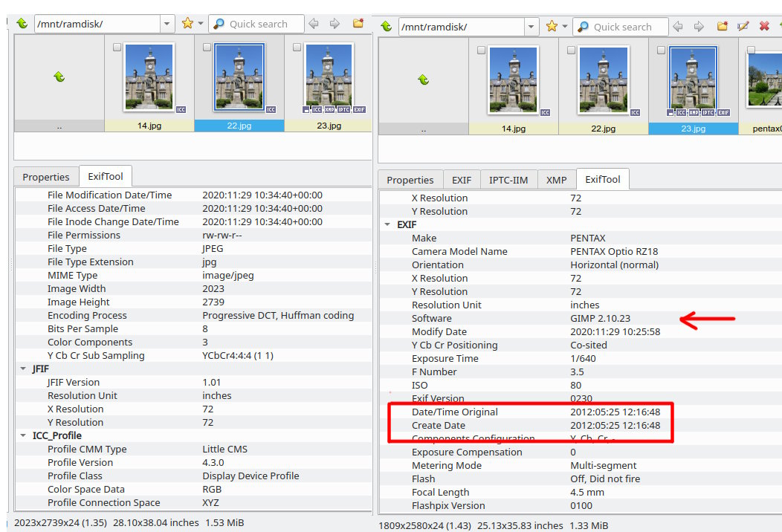Create a new folder in the left window

[x=358, y=23]
